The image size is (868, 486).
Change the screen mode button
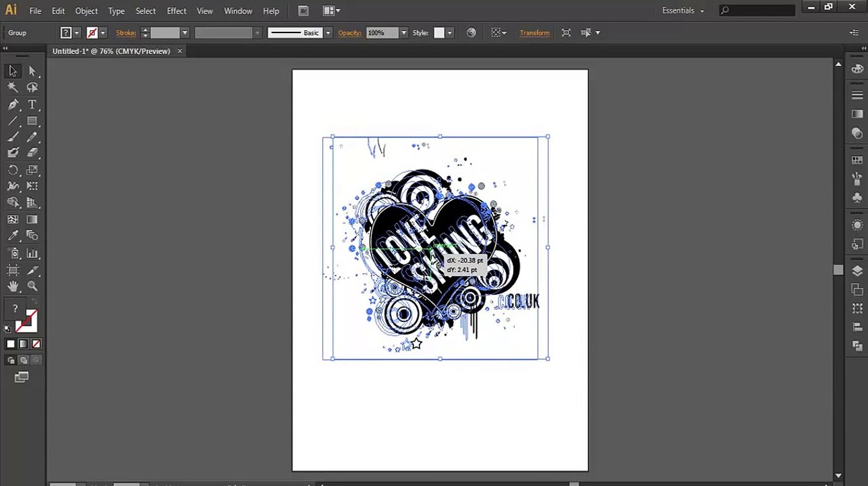coord(22,377)
